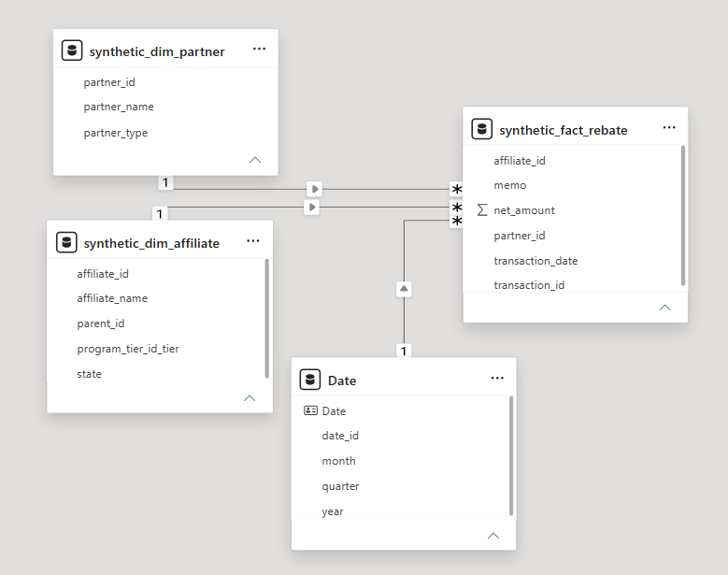Collapse the synthetic_dim_affiliate table card
Viewport: 728px width, 575px height.
click(250, 398)
